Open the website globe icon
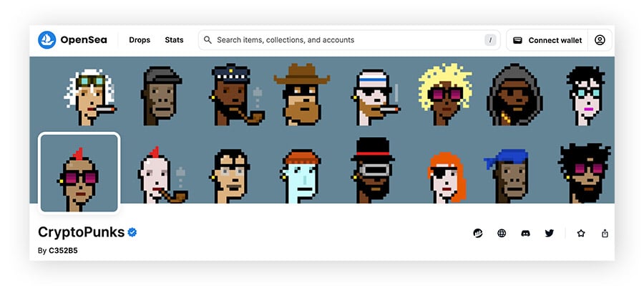The height and width of the screenshot is (286, 644). click(502, 234)
